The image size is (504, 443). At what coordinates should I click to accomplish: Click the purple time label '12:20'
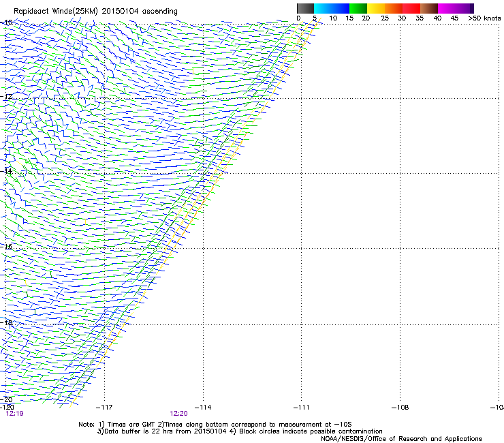click(178, 414)
